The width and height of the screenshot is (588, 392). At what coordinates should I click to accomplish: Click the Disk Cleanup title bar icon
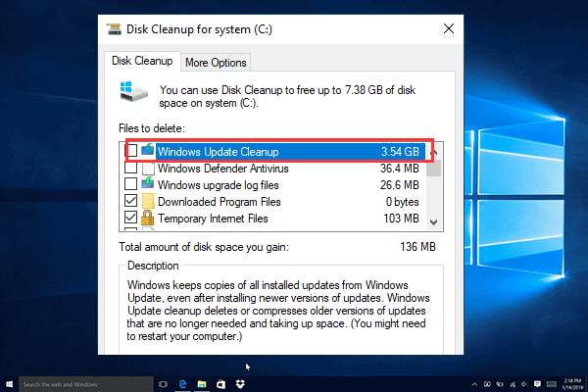(114, 29)
